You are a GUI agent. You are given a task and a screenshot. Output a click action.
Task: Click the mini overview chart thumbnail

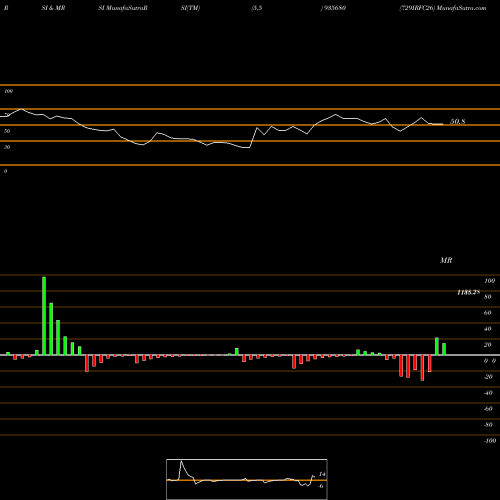[247, 479]
